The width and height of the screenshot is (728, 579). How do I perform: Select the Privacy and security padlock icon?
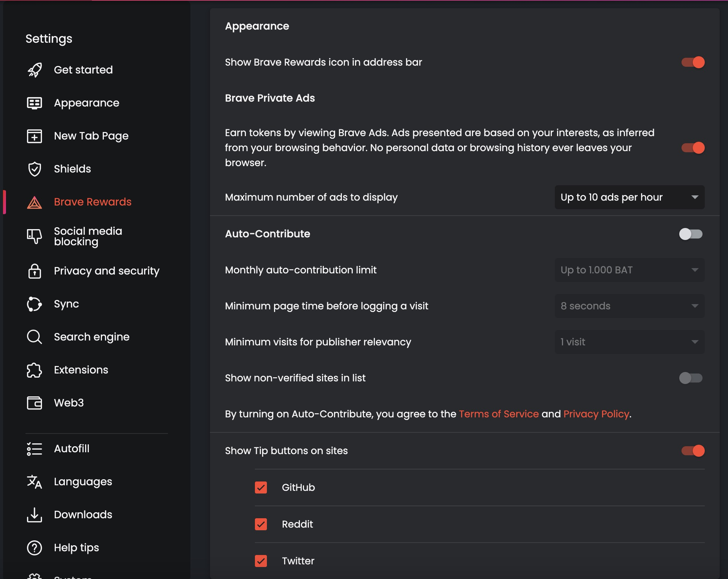34,271
